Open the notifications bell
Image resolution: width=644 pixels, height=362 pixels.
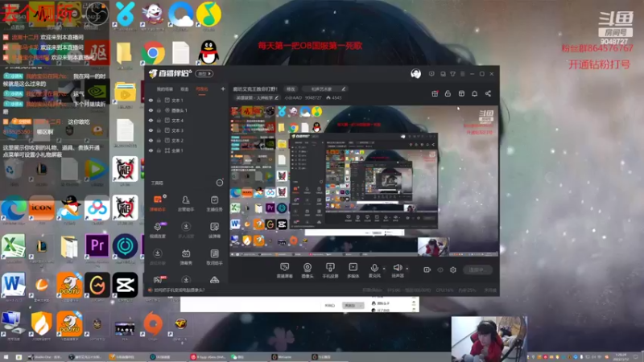coord(474,93)
